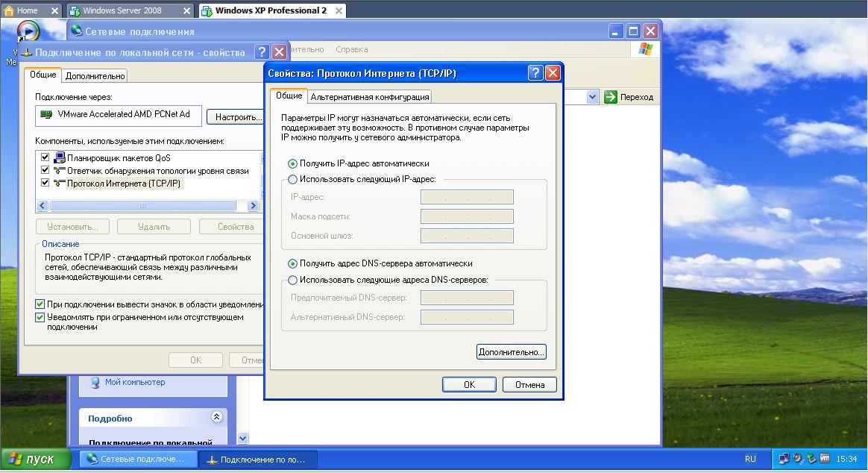Click the components list scroll right arrow
This screenshot has width=868, height=473.
point(253,205)
